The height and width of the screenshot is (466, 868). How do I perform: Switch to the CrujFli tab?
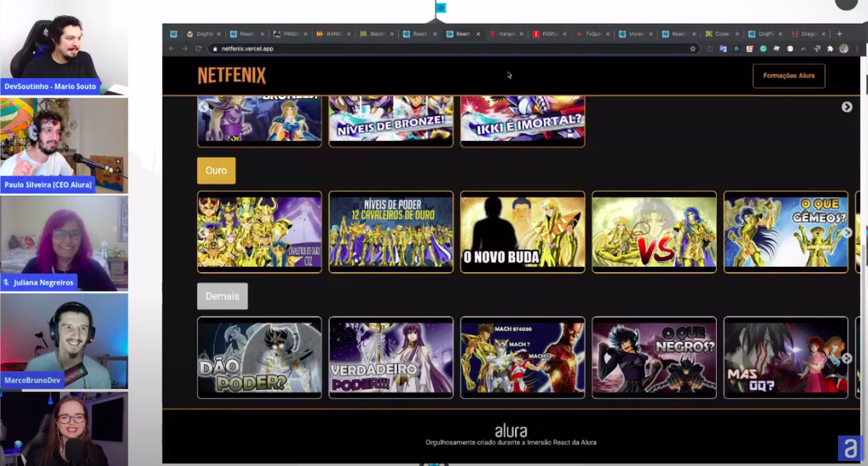coord(765,34)
